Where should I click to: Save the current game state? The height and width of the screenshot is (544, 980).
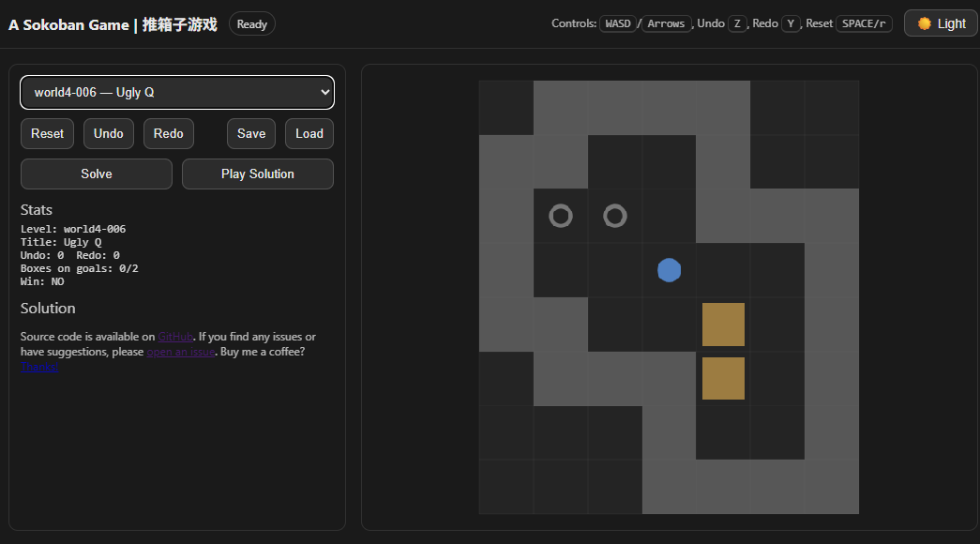[x=251, y=134]
